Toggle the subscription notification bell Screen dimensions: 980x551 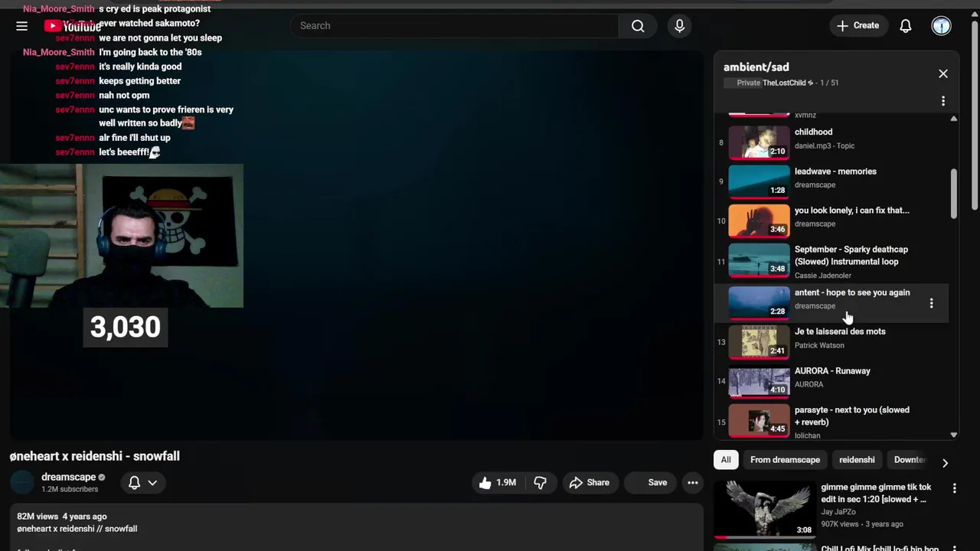[134, 483]
